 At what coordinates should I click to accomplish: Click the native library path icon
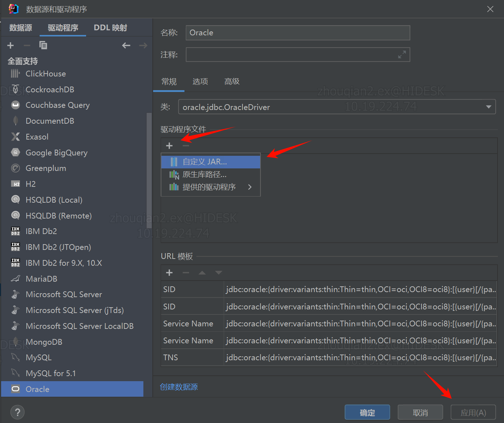(x=174, y=175)
